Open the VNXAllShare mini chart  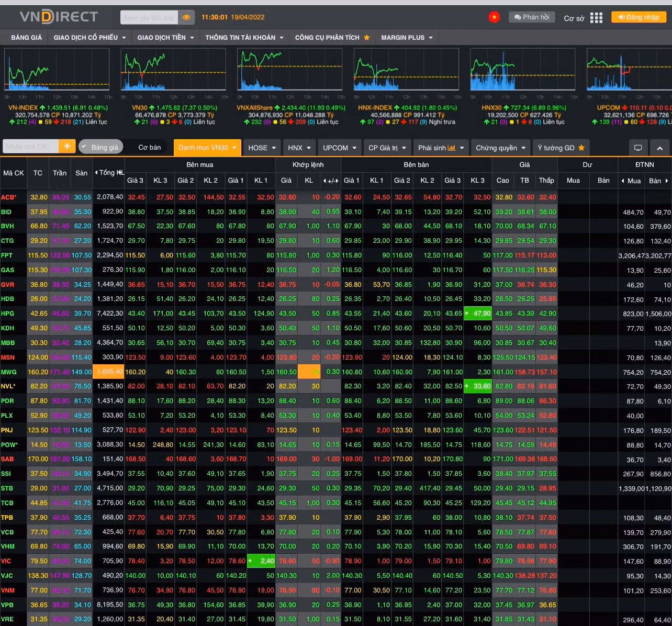tap(290, 69)
